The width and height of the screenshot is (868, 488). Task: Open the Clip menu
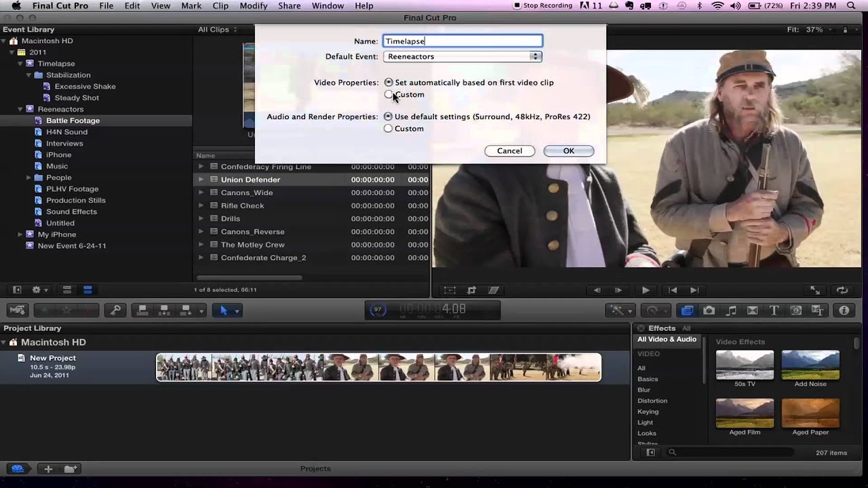pos(220,5)
